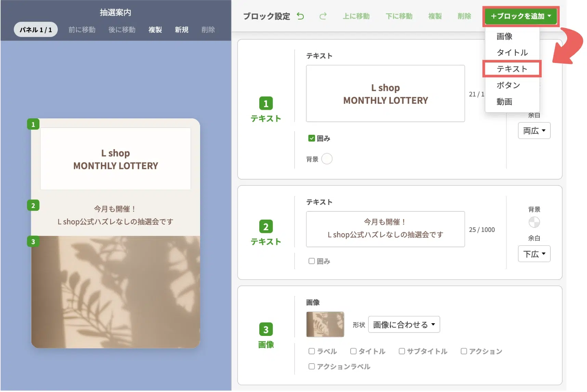Click the shadow plant image in preview

point(116,292)
